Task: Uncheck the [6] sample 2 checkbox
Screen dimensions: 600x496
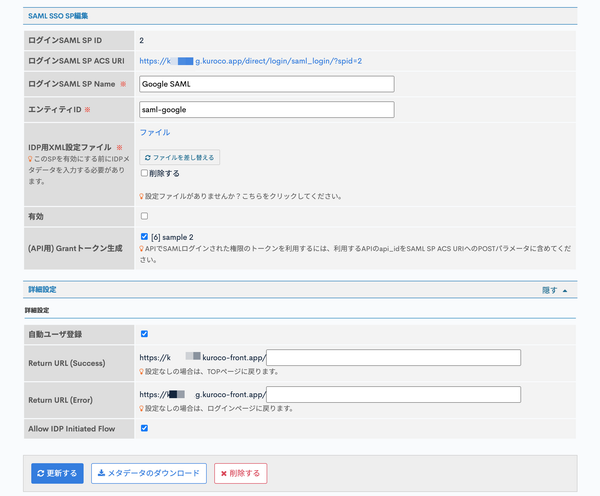Action: click(x=144, y=237)
